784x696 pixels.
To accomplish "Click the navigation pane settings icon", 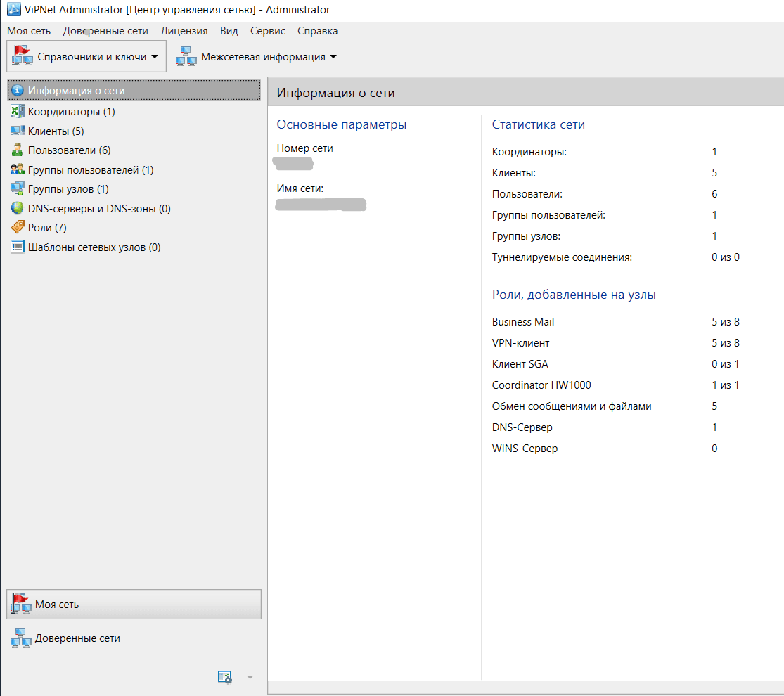I will tap(225, 676).
